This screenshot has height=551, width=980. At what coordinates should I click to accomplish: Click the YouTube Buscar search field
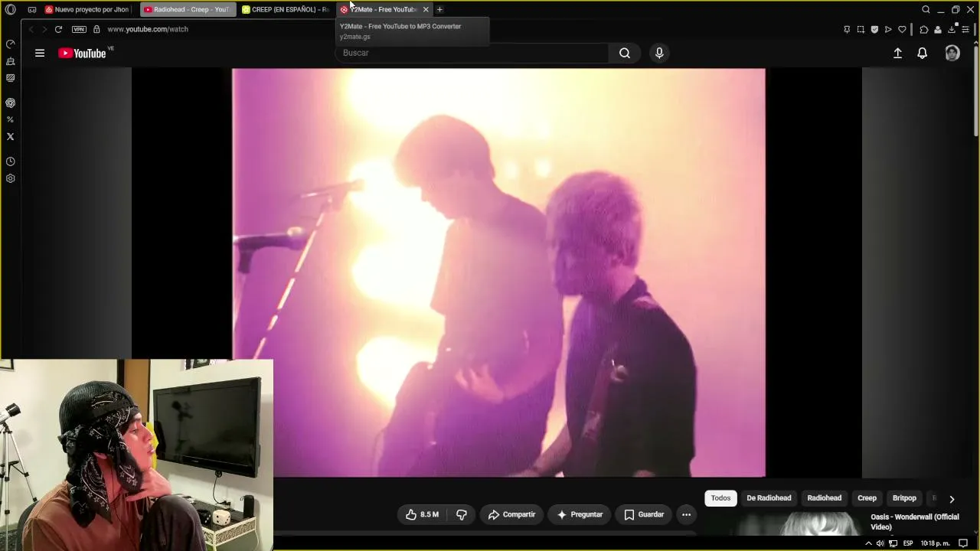(472, 53)
